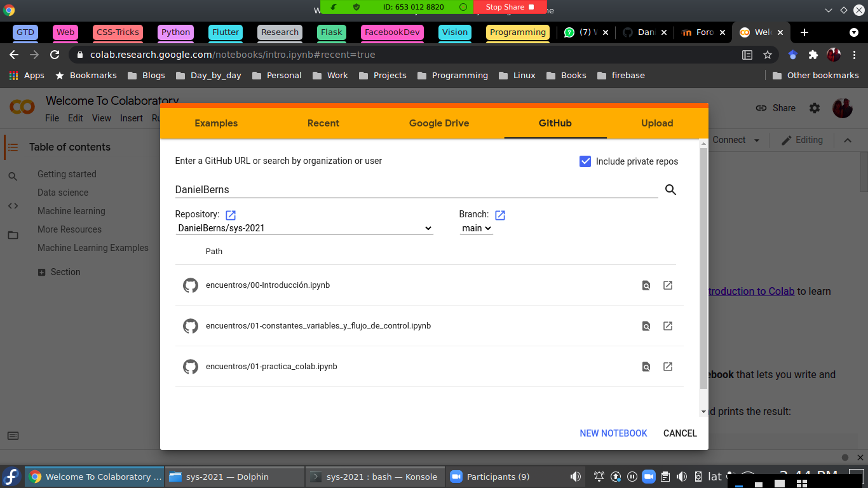Switch to the Google Drive tab
This screenshot has width=868, height=488.
pos(439,123)
